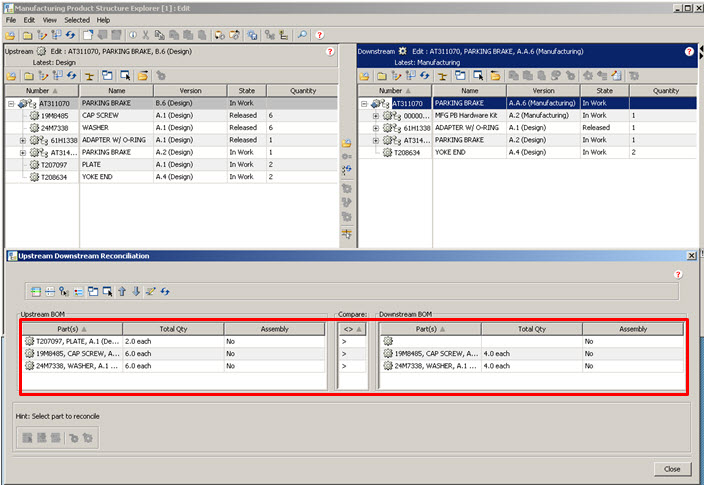Image resolution: width=704 pixels, height=485 pixels.
Task: Sort the Downstream tree by Version column
Action: point(543,91)
